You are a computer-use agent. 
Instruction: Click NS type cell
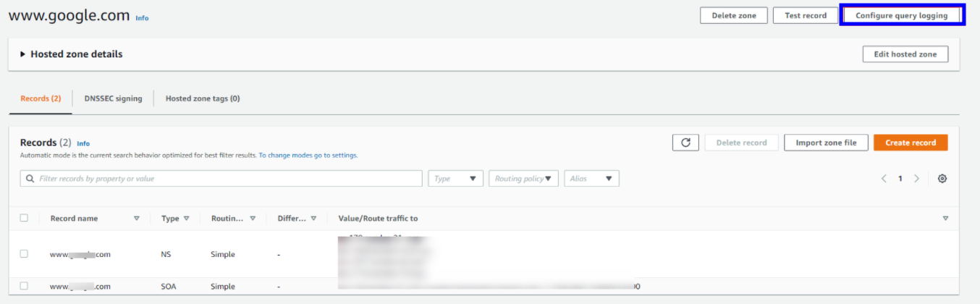(166, 254)
